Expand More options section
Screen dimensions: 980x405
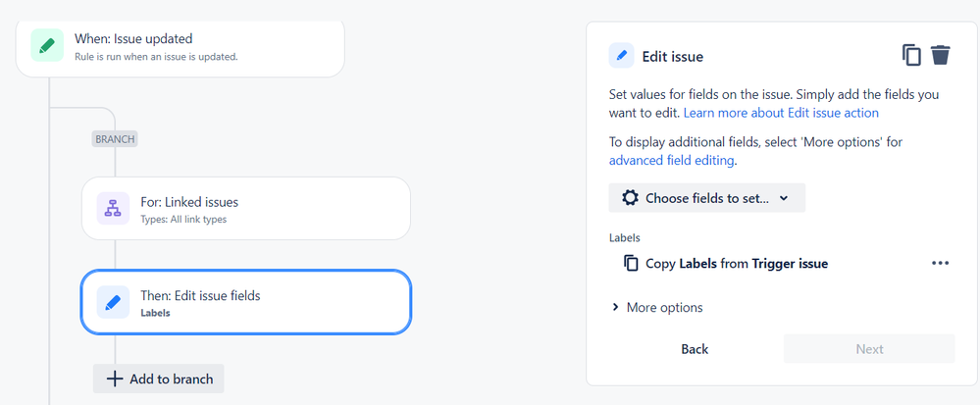656,307
